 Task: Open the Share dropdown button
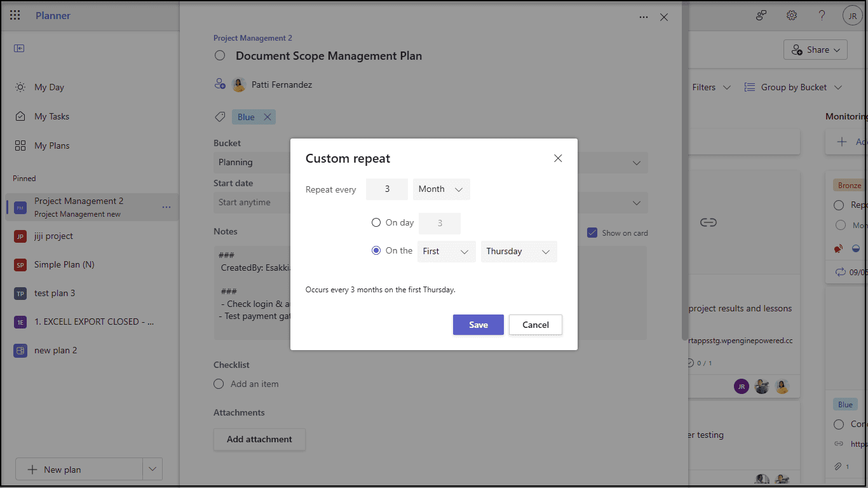tap(815, 50)
